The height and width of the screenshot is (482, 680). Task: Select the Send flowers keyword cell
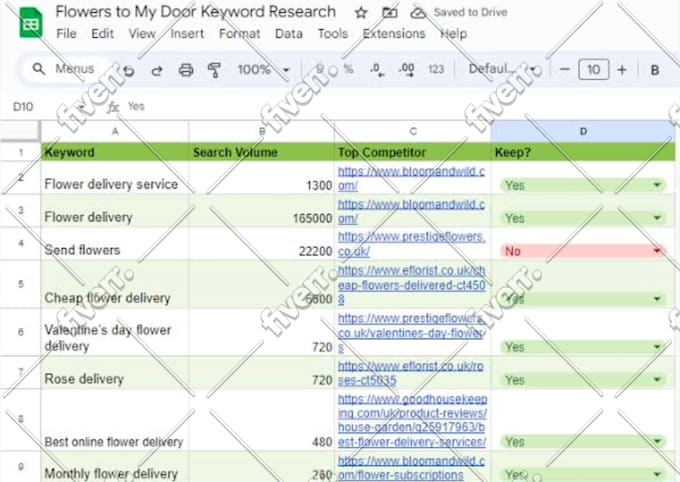pos(115,243)
